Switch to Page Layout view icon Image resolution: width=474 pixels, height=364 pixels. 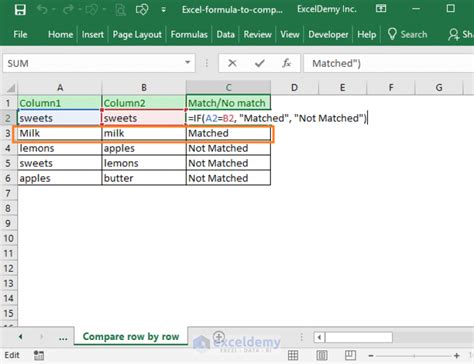coord(322,355)
